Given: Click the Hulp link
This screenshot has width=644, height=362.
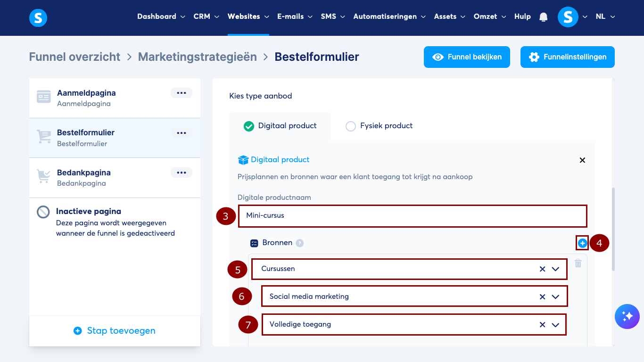Looking at the screenshot, I should (x=522, y=16).
